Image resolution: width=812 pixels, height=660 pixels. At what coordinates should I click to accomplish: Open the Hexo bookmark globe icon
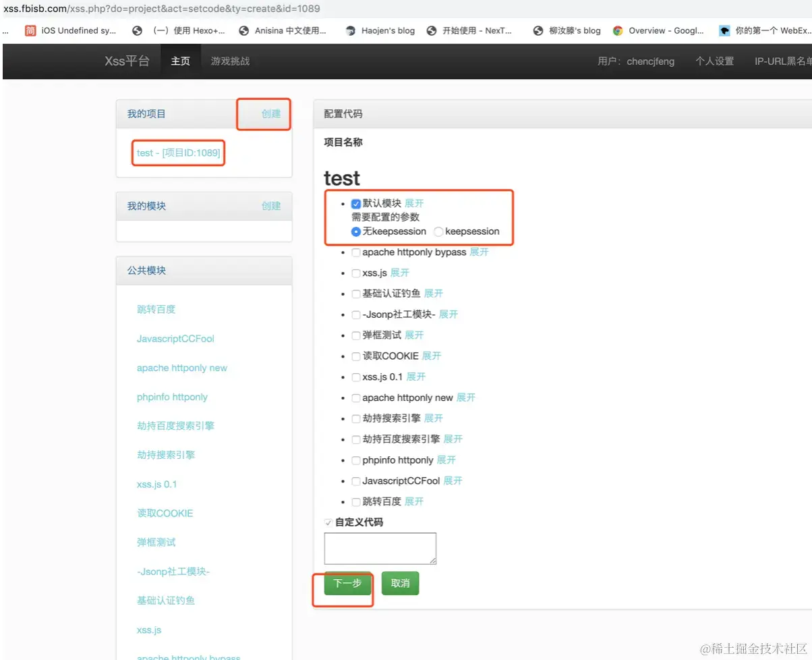point(138,30)
